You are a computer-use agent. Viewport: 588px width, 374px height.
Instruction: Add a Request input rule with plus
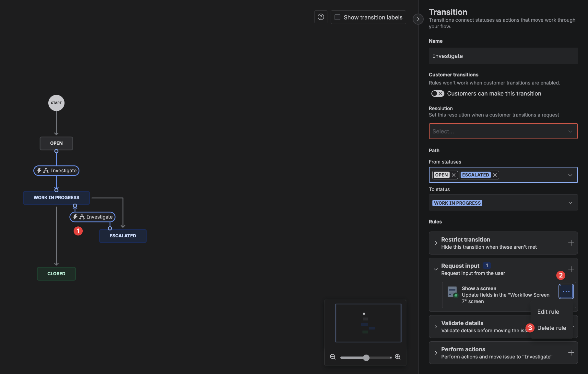click(571, 269)
